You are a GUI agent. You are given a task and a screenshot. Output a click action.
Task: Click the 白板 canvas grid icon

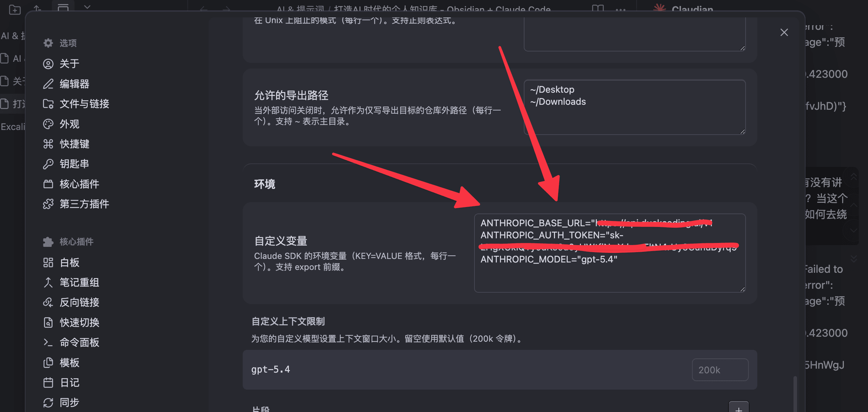(48, 262)
